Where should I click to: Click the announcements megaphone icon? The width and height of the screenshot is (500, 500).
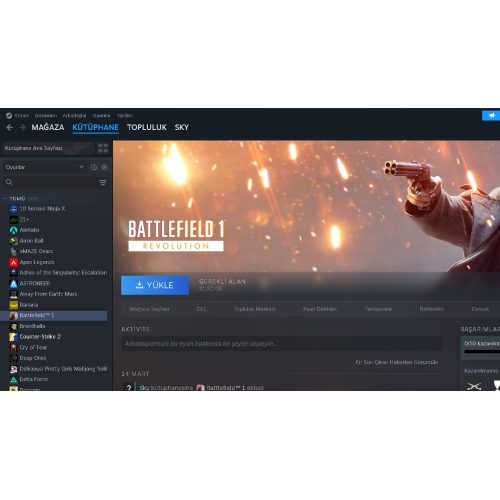[x=491, y=115]
